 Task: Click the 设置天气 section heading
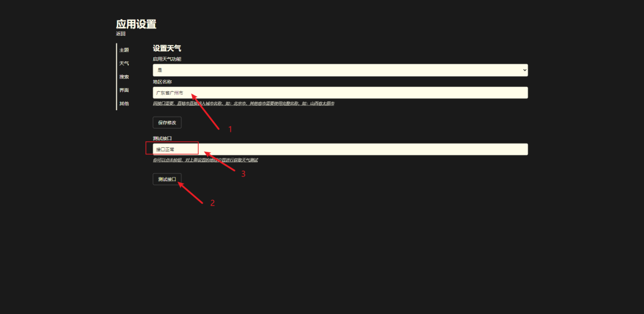[167, 48]
